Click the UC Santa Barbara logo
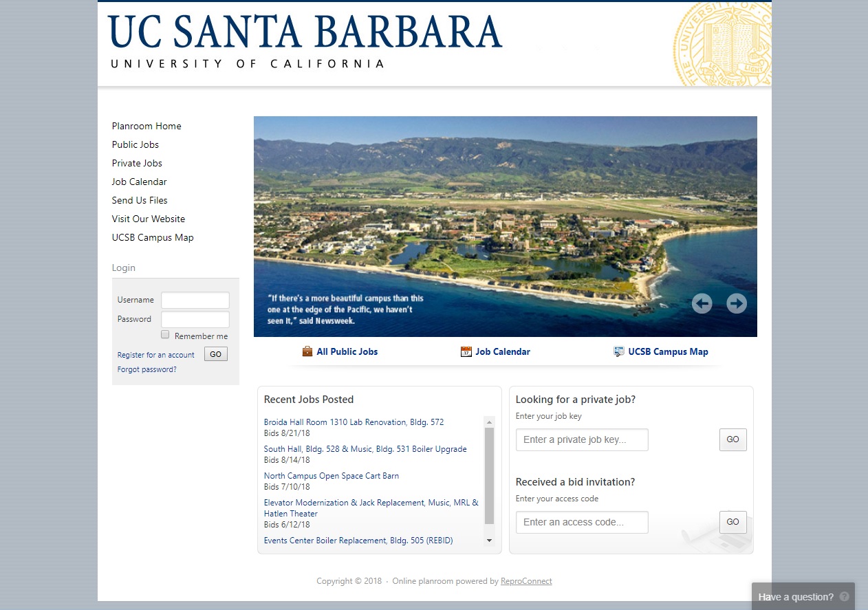Screen dimensions: 868x610 (305, 40)
